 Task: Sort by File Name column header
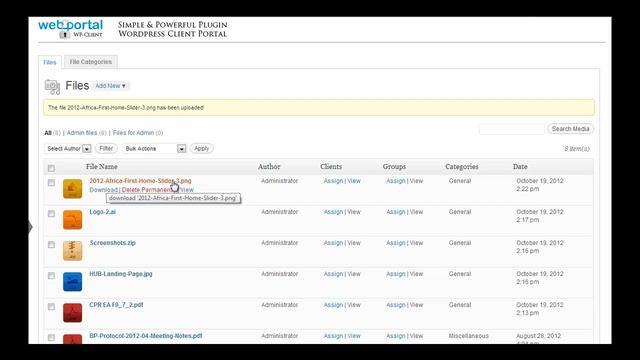102,167
